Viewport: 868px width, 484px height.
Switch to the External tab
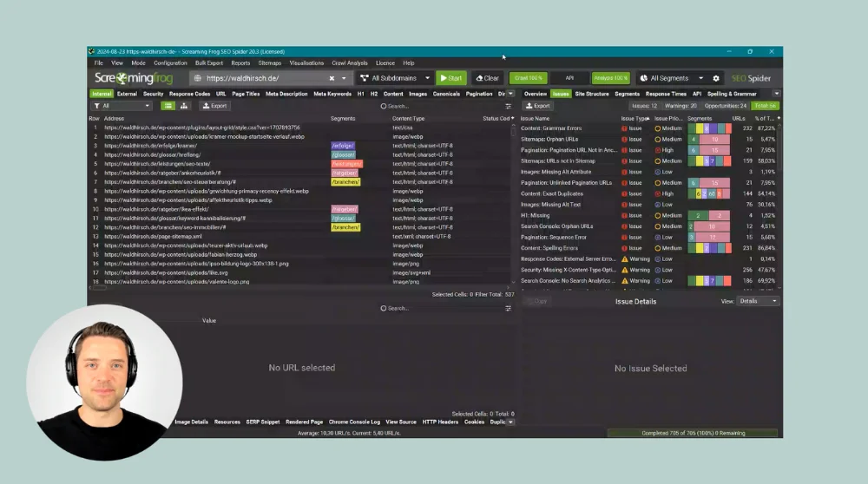[127, 94]
